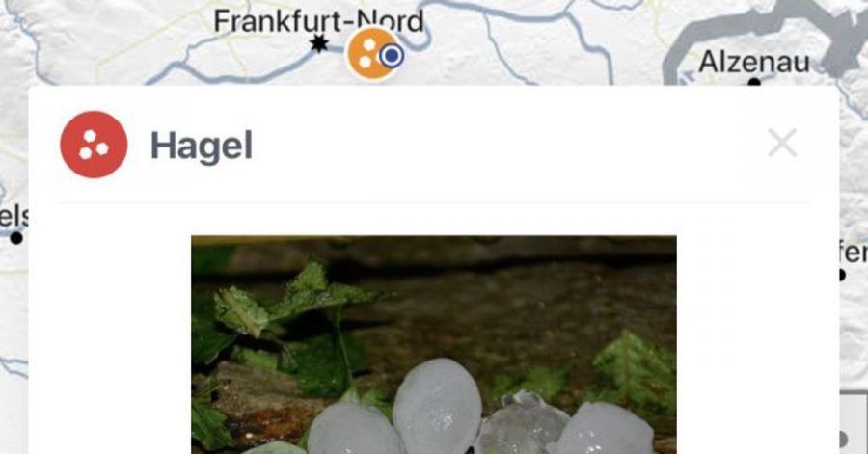Click the divider line beneath the Hagel header

click(433, 203)
